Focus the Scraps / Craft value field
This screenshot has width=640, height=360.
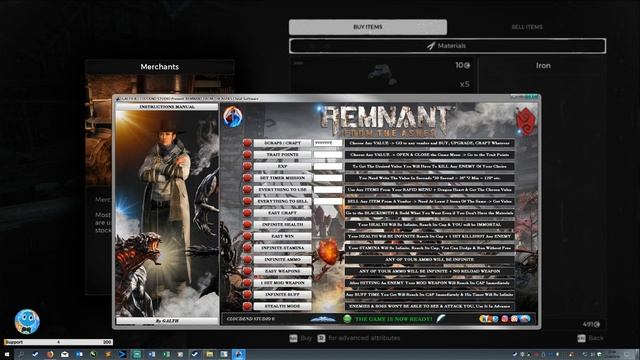[328, 143]
